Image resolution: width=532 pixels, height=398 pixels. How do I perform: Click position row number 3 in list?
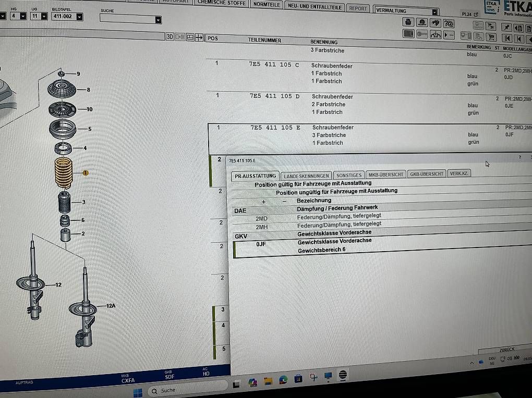(x=223, y=309)
